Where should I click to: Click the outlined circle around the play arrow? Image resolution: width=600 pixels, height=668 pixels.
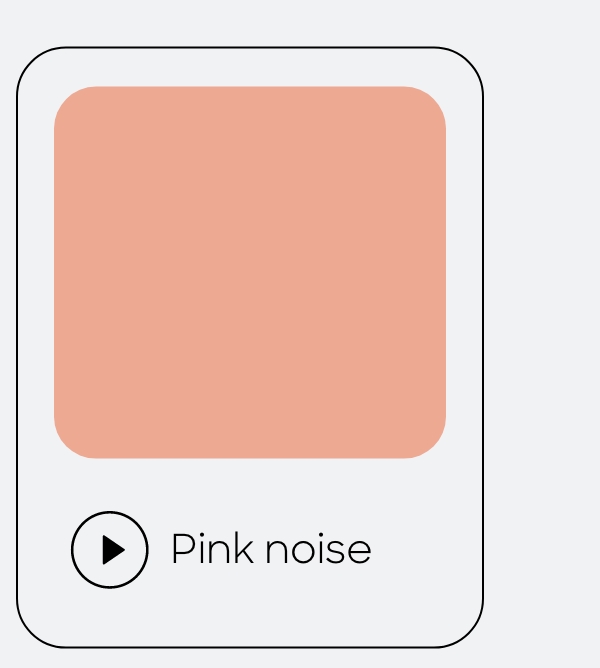[110, 550]
